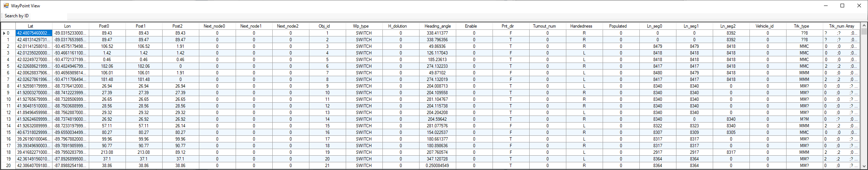Image resolution: width=868 pixels, height=170 pixels.
Task: Click the vertical scrollbar up arrow
Action: [x=864, y=26]
